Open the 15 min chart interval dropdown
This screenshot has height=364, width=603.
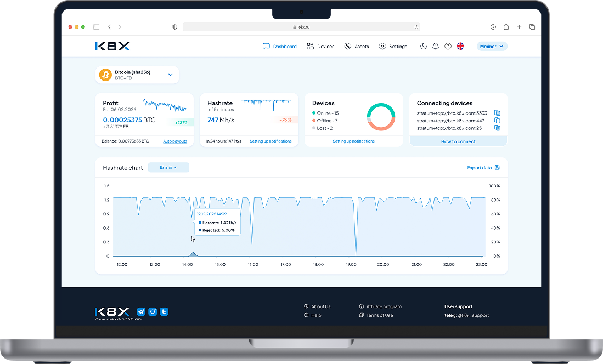[x=168, y=167]
